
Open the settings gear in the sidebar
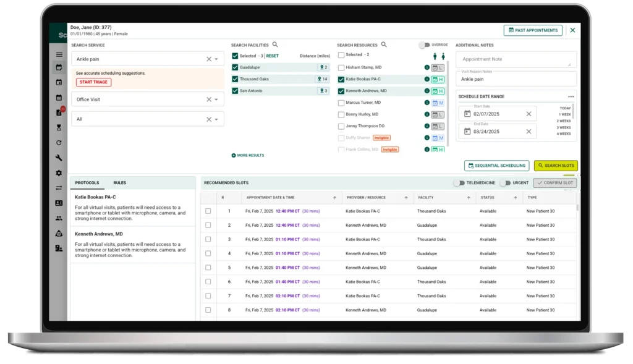pyautogui.click(x=59, y=173)
